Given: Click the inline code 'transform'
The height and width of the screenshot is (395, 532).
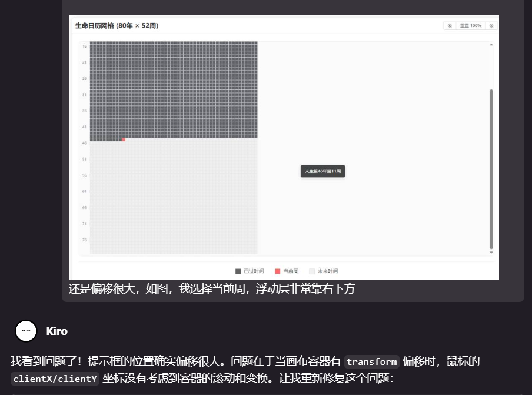Looking at the screenshot, I should coord(371,361).
